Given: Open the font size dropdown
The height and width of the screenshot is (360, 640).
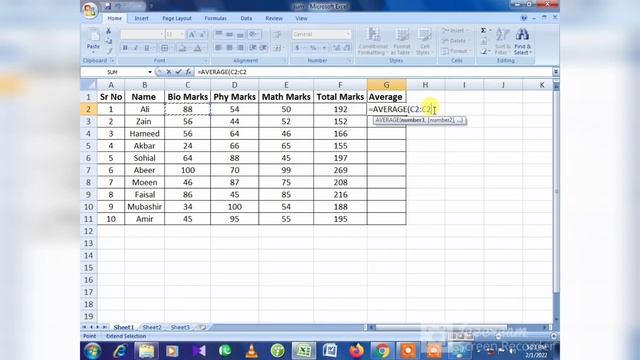Looking at the screenshot, I should tap(182, 35).
